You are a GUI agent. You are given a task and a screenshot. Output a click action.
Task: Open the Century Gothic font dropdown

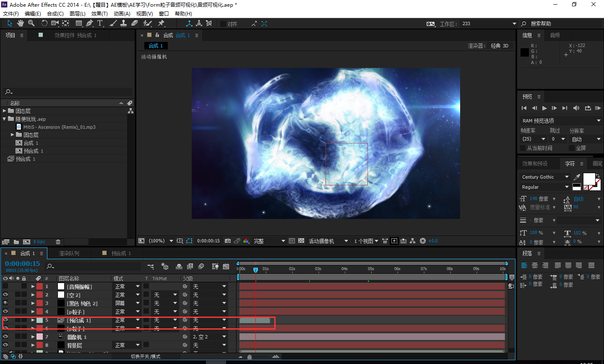click(545, 177)
